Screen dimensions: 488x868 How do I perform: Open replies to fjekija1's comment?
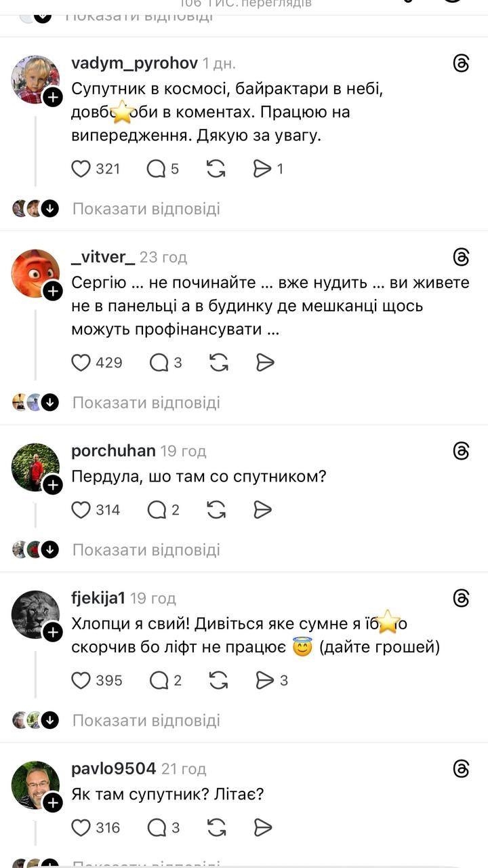[159, 679]
